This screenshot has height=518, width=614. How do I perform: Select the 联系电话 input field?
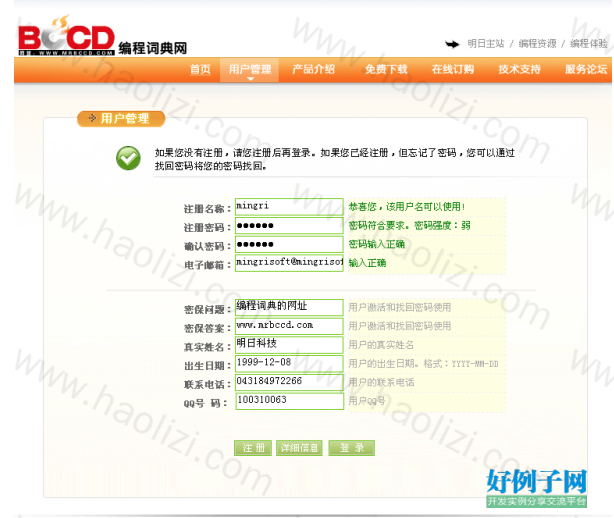289,383
